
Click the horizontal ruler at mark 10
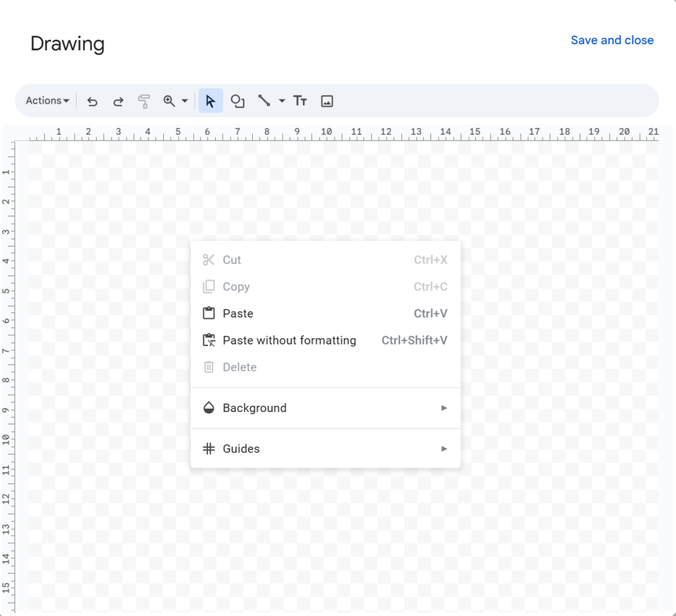[326, 132]
